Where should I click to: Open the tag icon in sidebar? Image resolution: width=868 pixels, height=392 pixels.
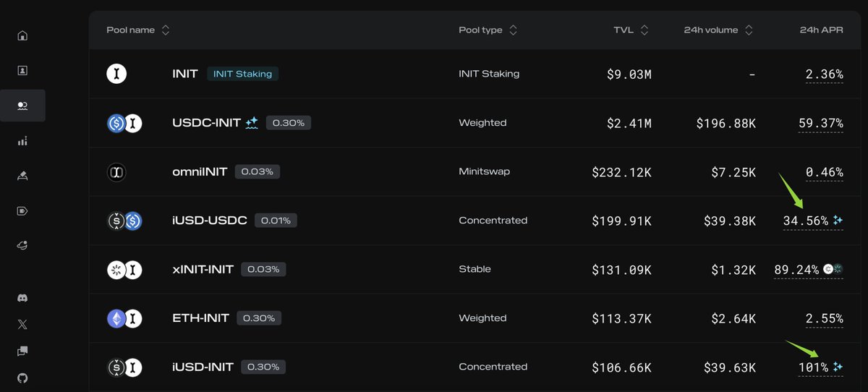click(x=22, y=211)
